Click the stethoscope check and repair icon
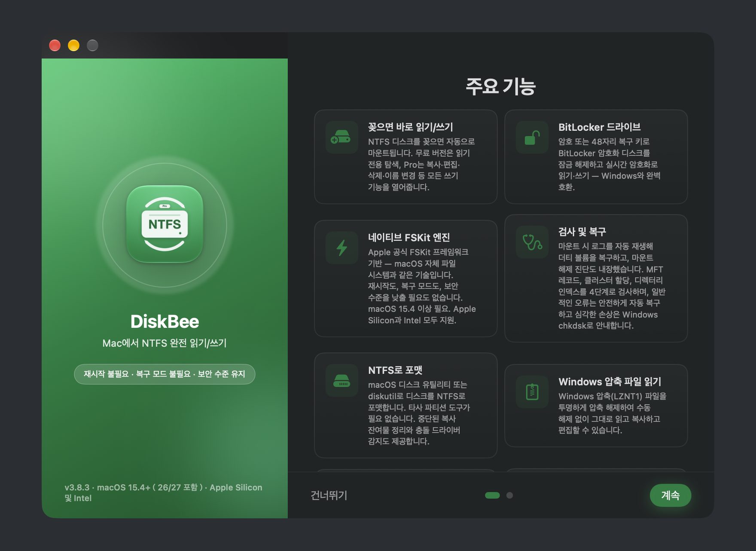756x551 pixels. click(x=532, y=242)
